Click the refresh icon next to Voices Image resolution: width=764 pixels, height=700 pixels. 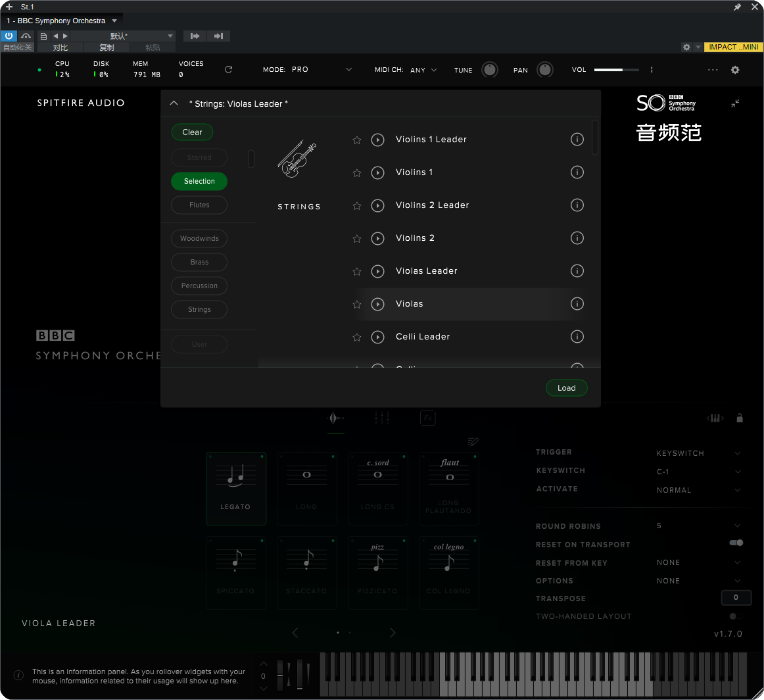click(229, 70)
